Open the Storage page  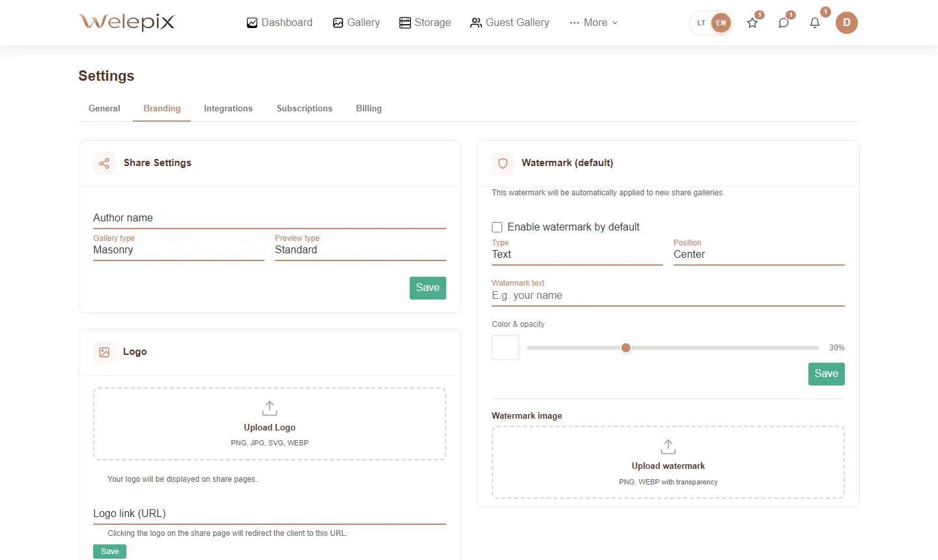425,23
